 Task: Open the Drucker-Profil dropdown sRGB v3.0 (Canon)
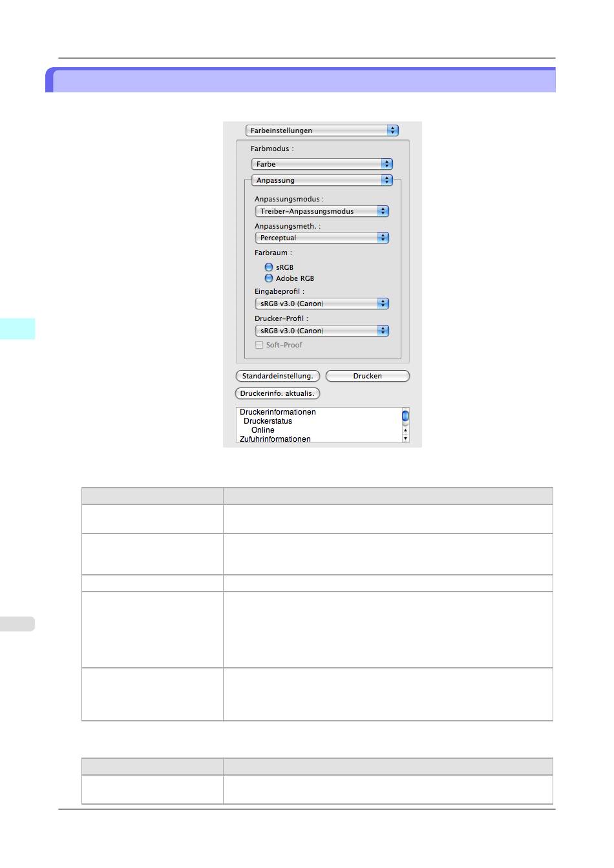[x=322, y=331]
